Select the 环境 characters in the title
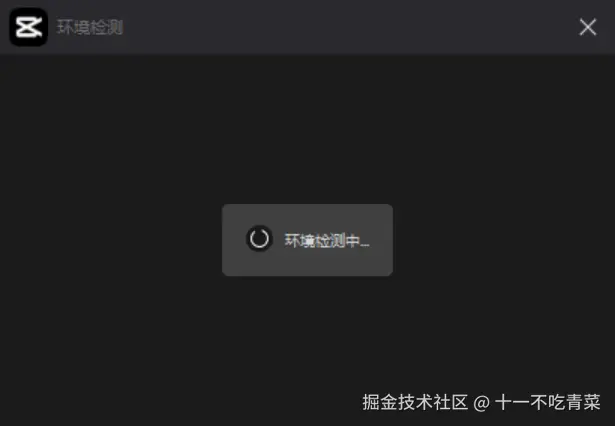The width and height of the screenshot is (615, 426). pos(73,27)
